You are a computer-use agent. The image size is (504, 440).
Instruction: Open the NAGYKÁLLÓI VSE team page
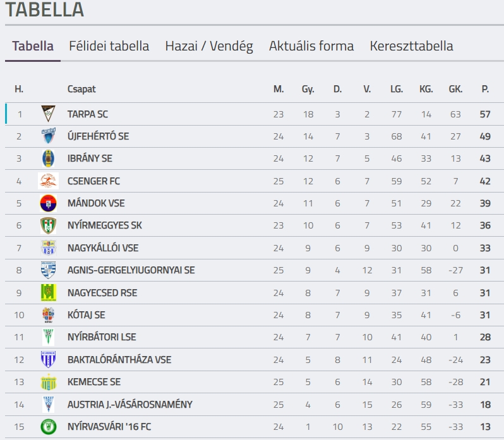(103, 248)
